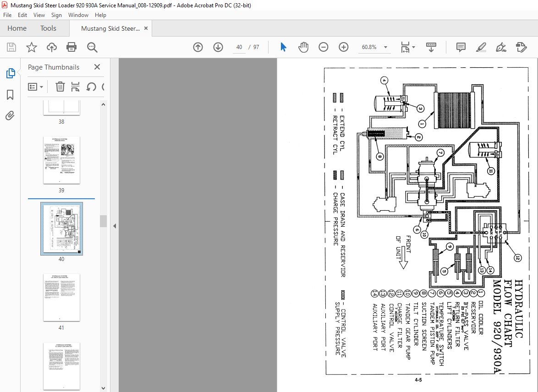This screenshot has width=538, height=392.
Task: Open the File menu
Action: (x=7, y=15)
